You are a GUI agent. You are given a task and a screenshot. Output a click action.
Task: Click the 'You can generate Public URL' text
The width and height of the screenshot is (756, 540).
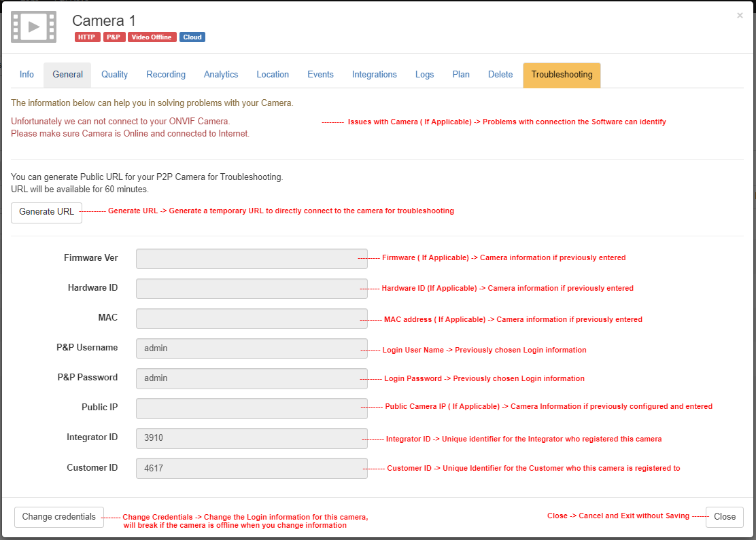coord(147,177)
